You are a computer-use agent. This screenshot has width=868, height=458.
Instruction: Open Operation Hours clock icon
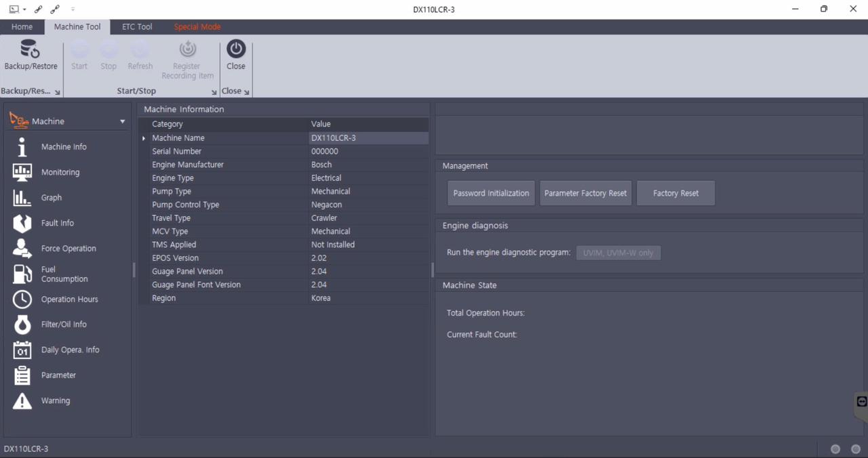[x=22, y=299]
